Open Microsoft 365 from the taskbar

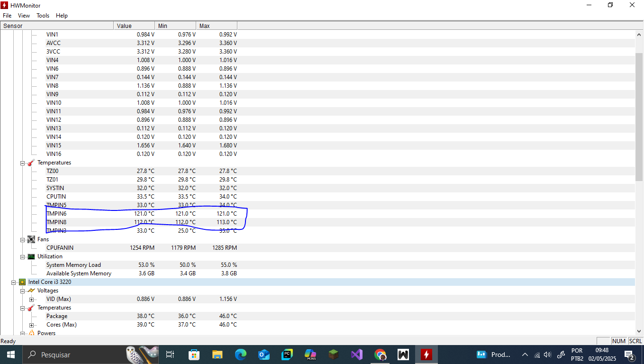pos(310,355)
